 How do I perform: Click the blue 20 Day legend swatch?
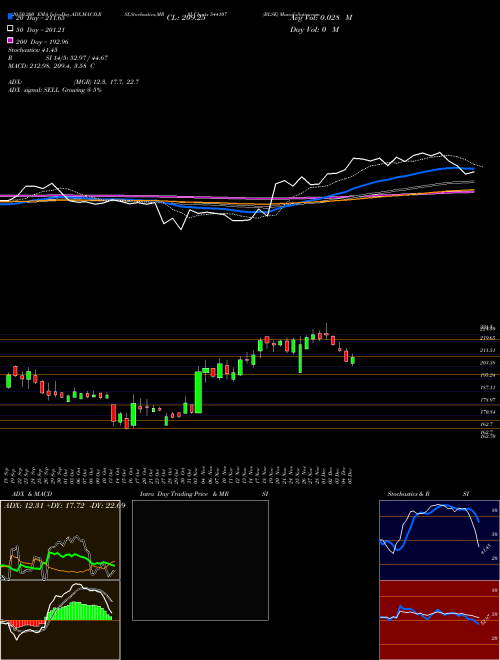(11, 16)
